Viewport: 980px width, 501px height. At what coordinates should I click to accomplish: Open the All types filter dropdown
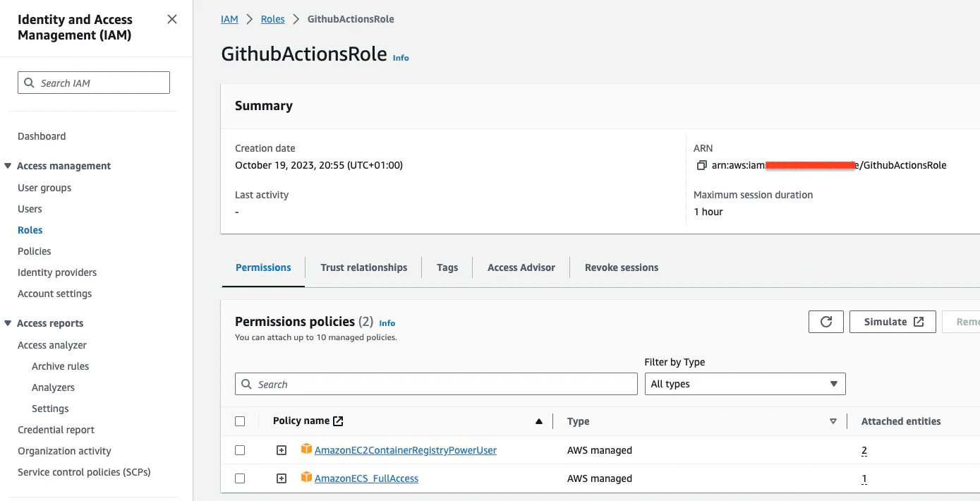click(x=745, y=383)
